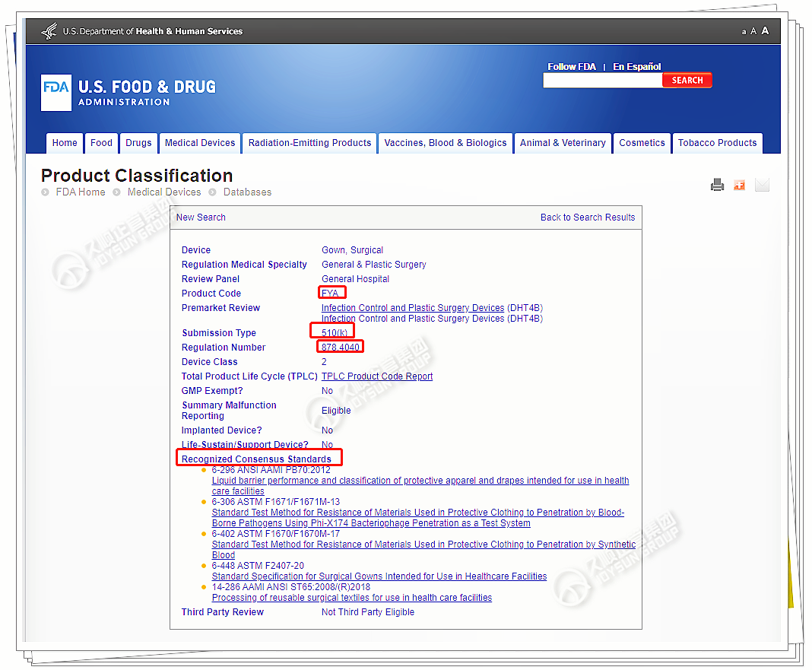Screen dimensions: 812x670
Task: Click 'GMP Exempt?' label
Action: click(x=212, y=391)
